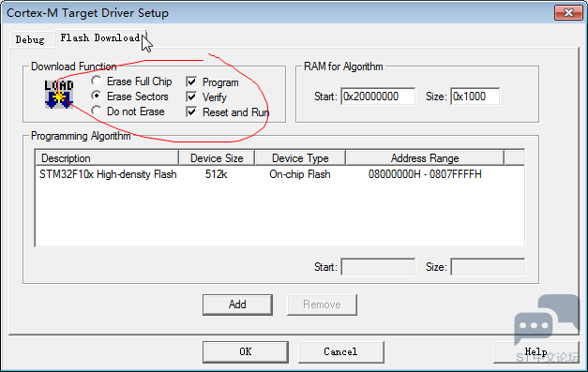Screen dimensions: 588x372
Task: Click address range 08000000H - 0807FFFFH
Action: 425,174
